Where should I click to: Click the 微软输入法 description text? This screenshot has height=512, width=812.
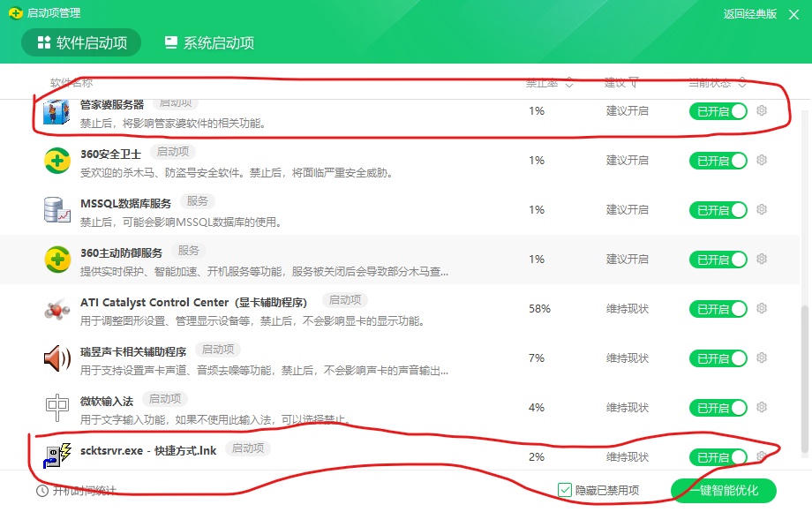click(x=214, y=419)
